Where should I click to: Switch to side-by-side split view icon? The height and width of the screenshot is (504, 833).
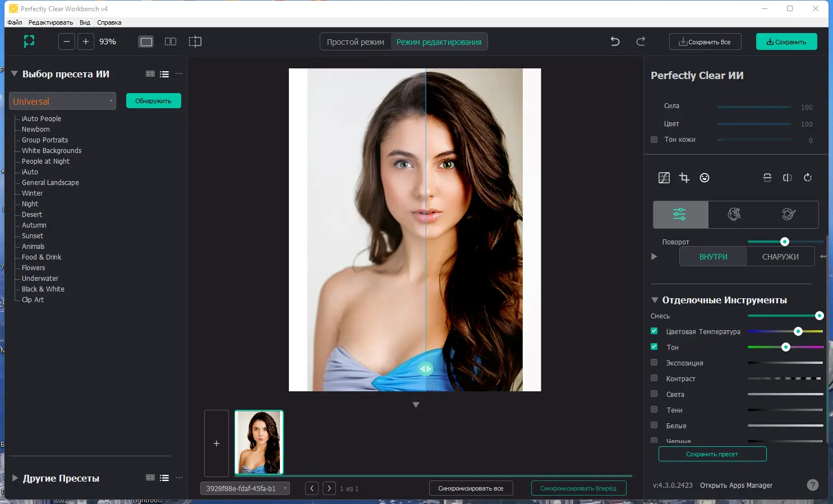pos(171,41)
